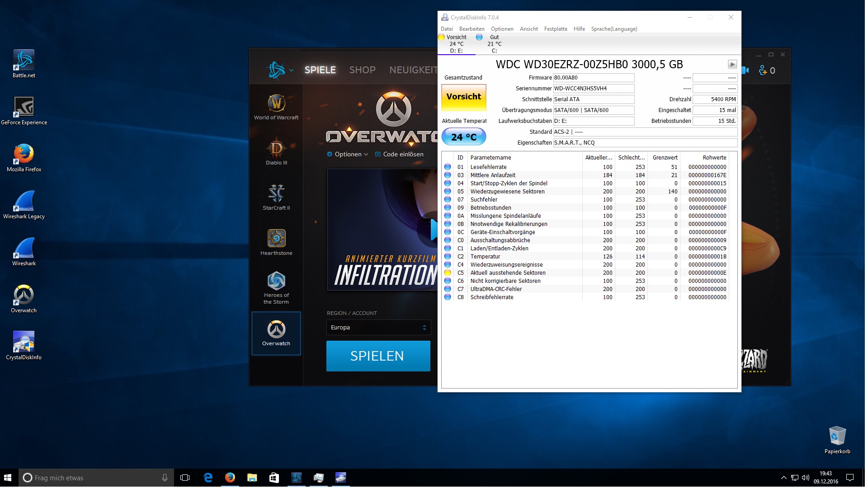Click the SPIELEN button
Image resolution: width=868 pixels, height=488 pixels.
[x=378, y=356]
